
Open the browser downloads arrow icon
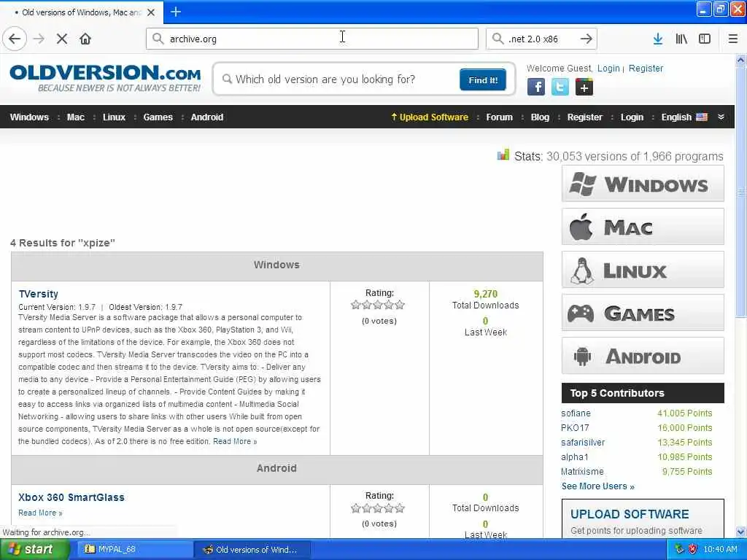click(658, 39)
